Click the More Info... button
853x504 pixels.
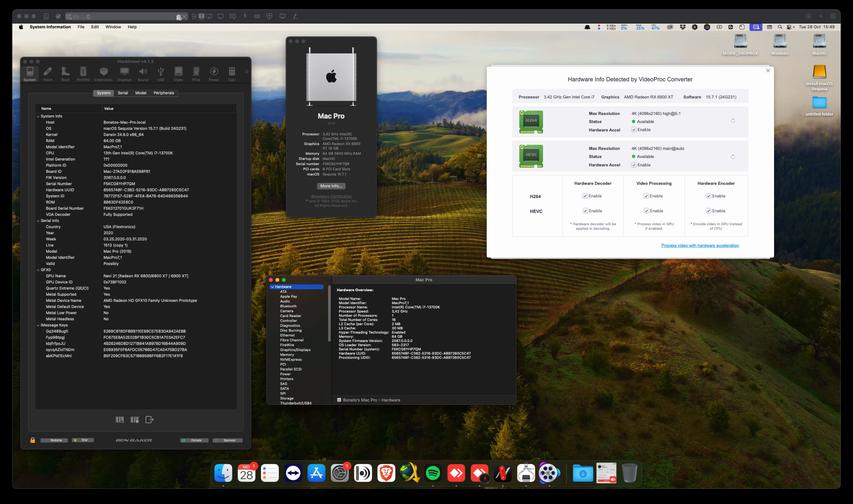coord(331,186)
